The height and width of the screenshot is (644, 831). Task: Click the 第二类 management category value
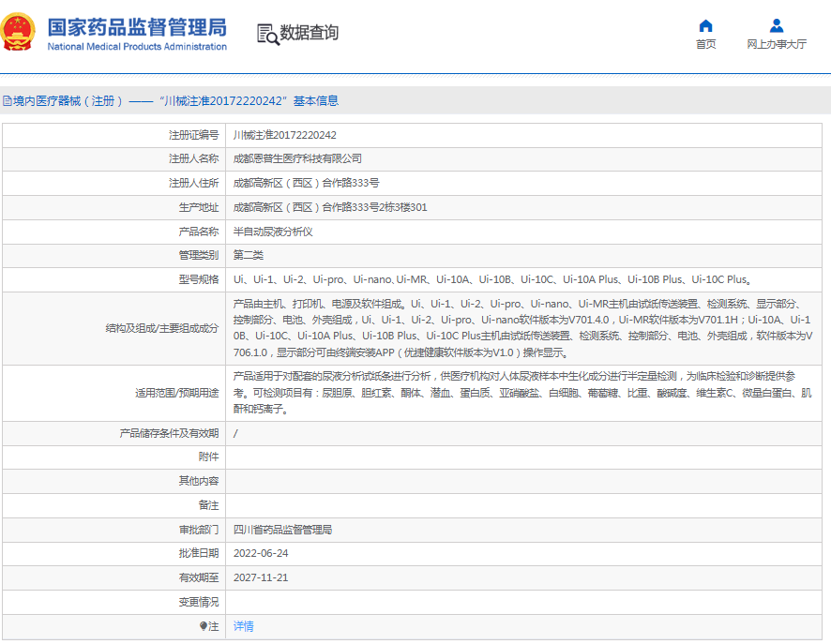249,255
